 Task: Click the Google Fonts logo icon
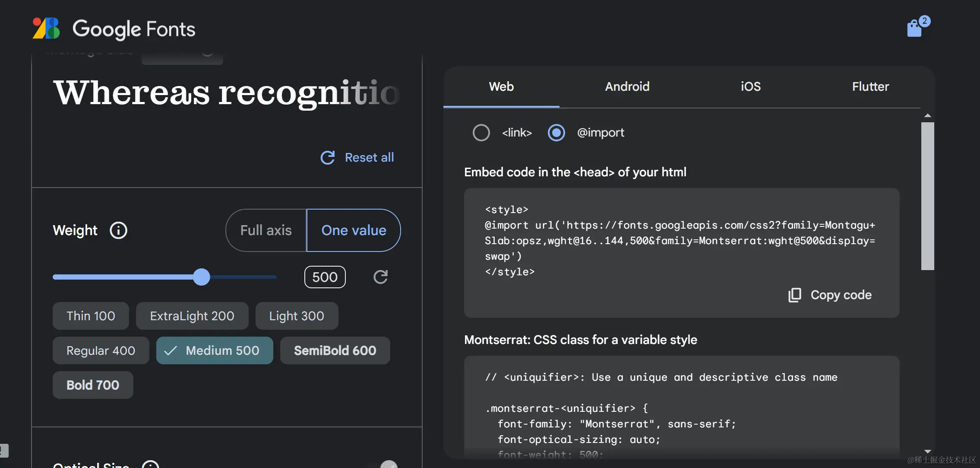46,29
